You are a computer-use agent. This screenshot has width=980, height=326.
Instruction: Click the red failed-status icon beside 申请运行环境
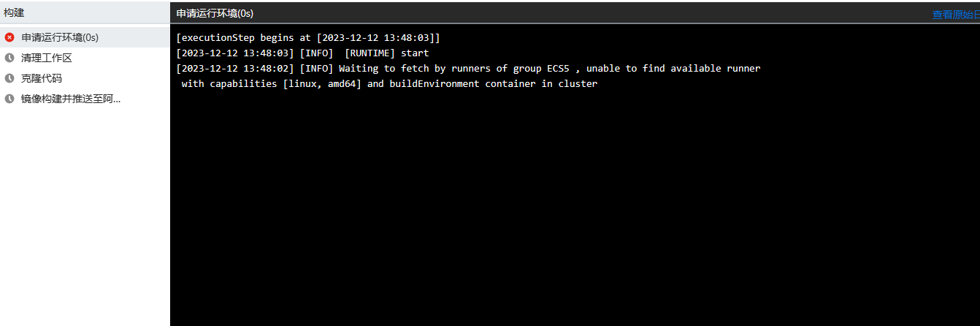tap(9, 37)
